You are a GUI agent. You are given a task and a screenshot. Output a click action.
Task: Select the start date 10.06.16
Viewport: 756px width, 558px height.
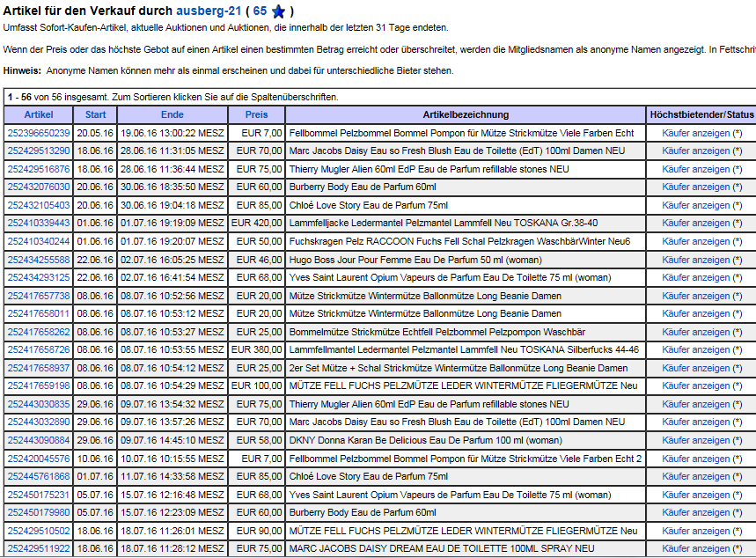coord(95,459)
